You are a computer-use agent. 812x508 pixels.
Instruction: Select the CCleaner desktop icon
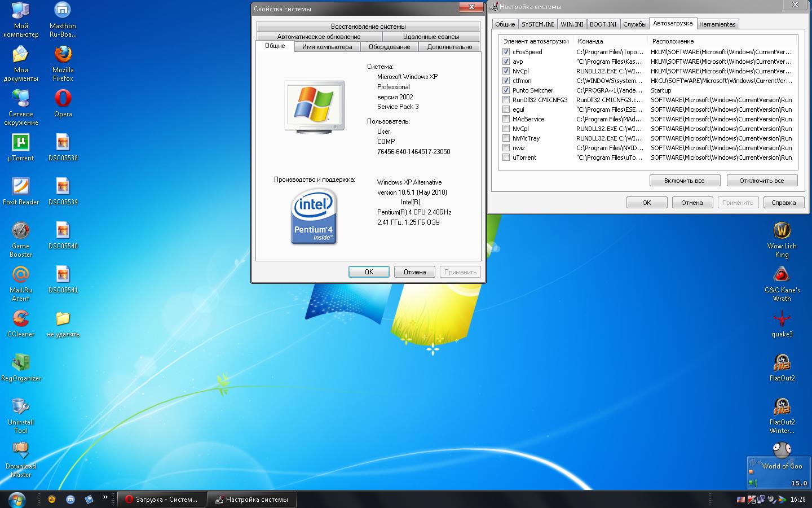(21, 319)
